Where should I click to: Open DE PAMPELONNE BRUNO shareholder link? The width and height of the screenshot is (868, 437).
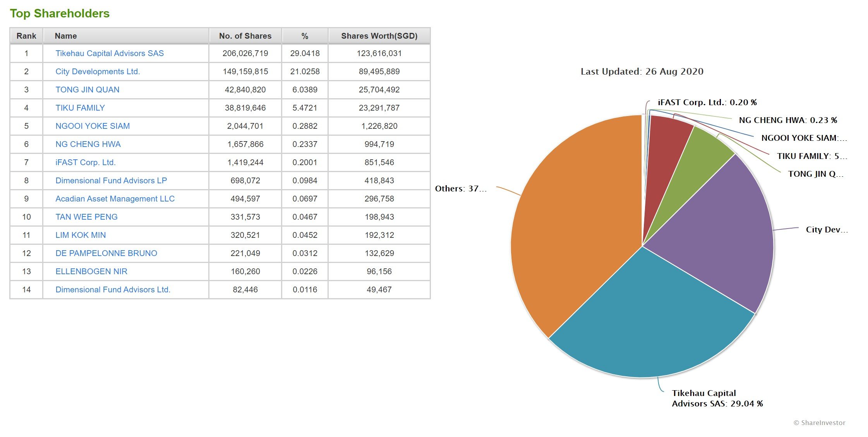(x=106, y=253)
